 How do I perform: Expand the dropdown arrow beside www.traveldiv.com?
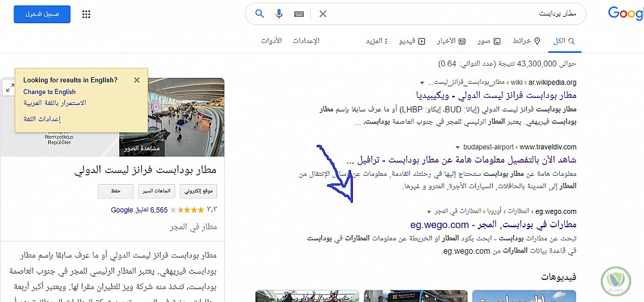click(457, 147)
